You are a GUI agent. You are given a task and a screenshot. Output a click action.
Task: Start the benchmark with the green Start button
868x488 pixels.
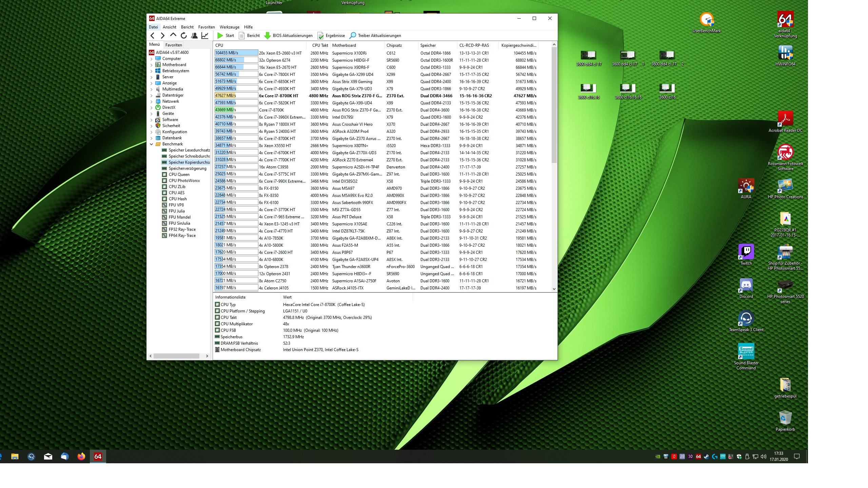225,36
